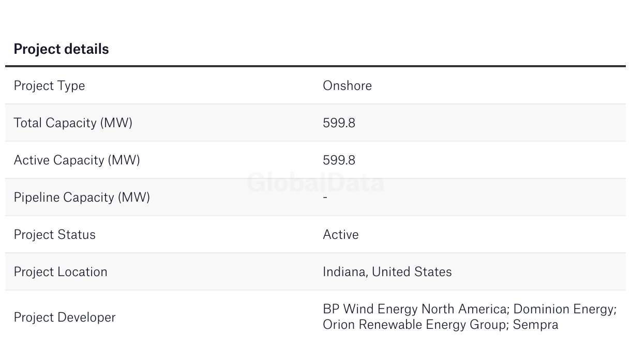
Task: Click the Total Capacity value 599.8
Action: (x=339, y=123)
